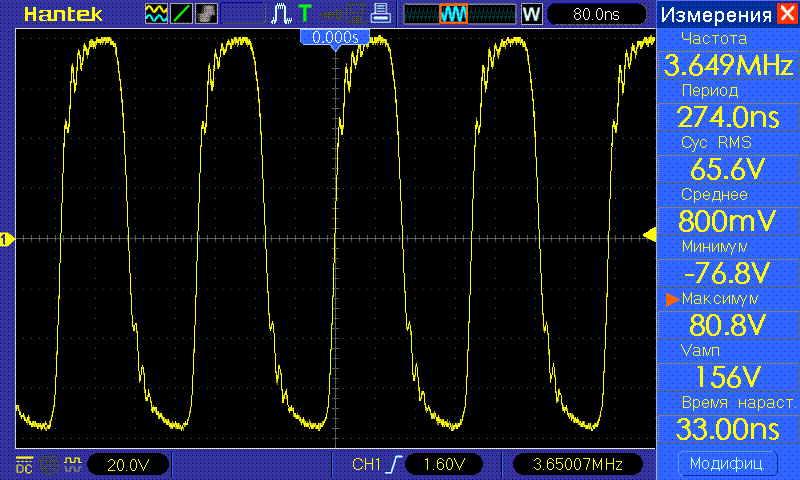The height and width of the screenshot is (480, 800).
Task: Click the W window indicator icon
Action: (x=531, y=14)
